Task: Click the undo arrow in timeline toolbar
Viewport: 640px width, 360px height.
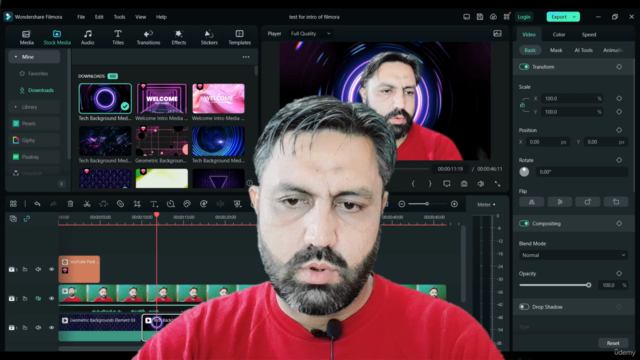Action: 37,204
